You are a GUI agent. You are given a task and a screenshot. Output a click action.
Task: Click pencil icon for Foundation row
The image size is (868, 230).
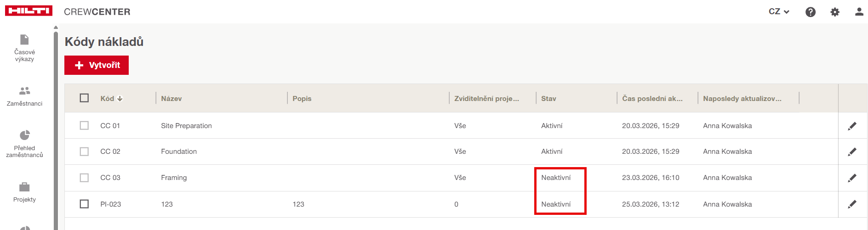click(852, 151)
